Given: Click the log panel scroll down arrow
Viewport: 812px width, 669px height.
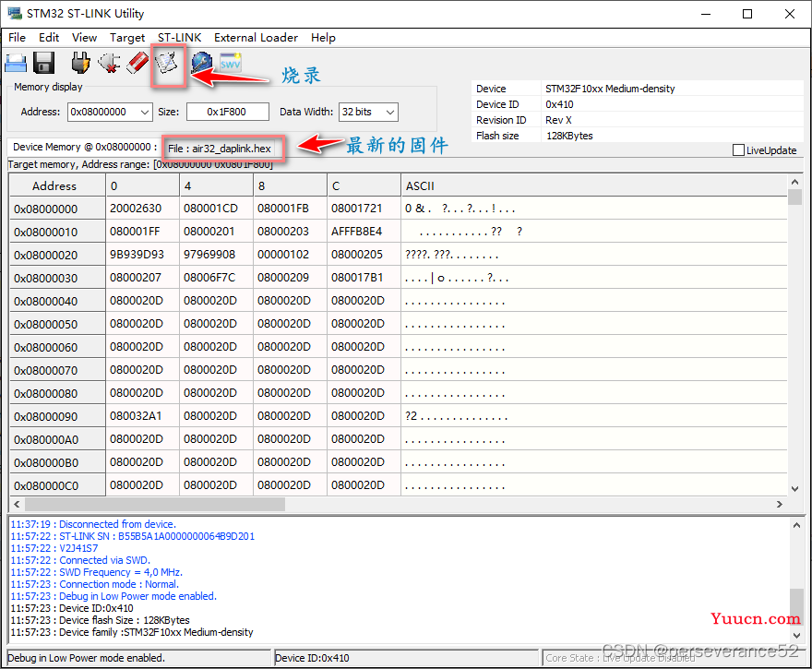Looking at the screenshot, I should [796, 636].
